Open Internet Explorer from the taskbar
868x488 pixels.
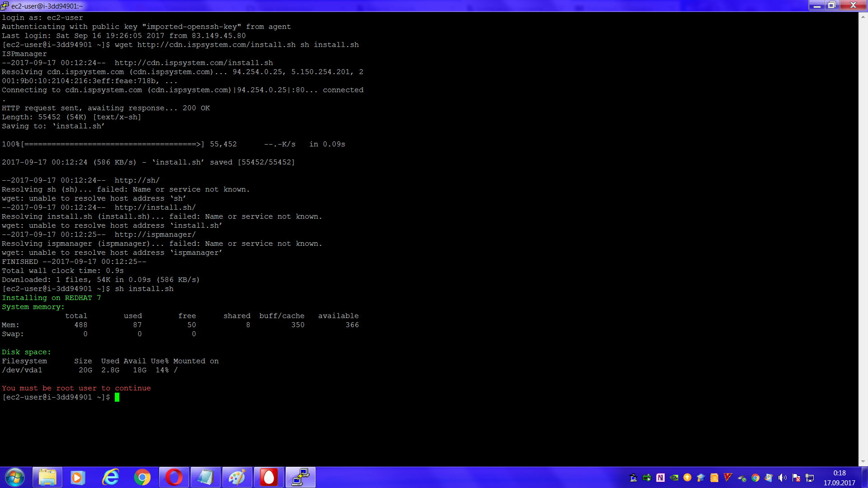click(x=110, y=478)
